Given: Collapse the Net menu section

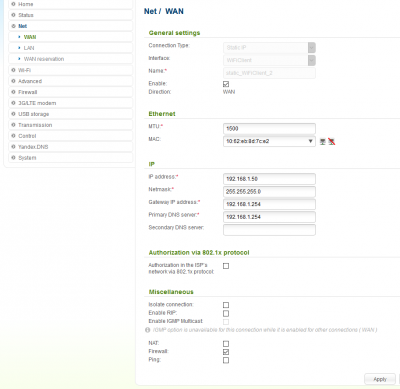Looking at the screenshot, I should (70, 26).
